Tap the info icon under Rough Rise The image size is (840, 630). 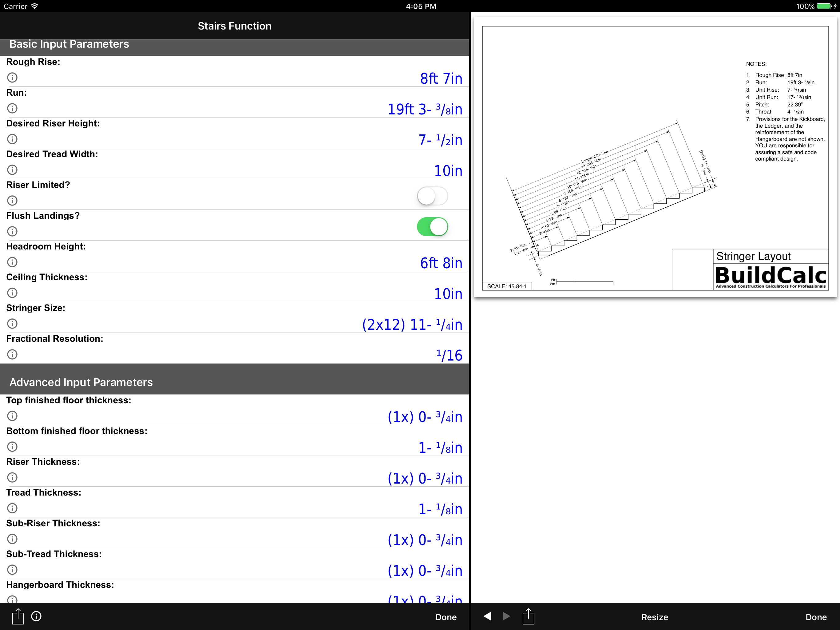[12, 78]
